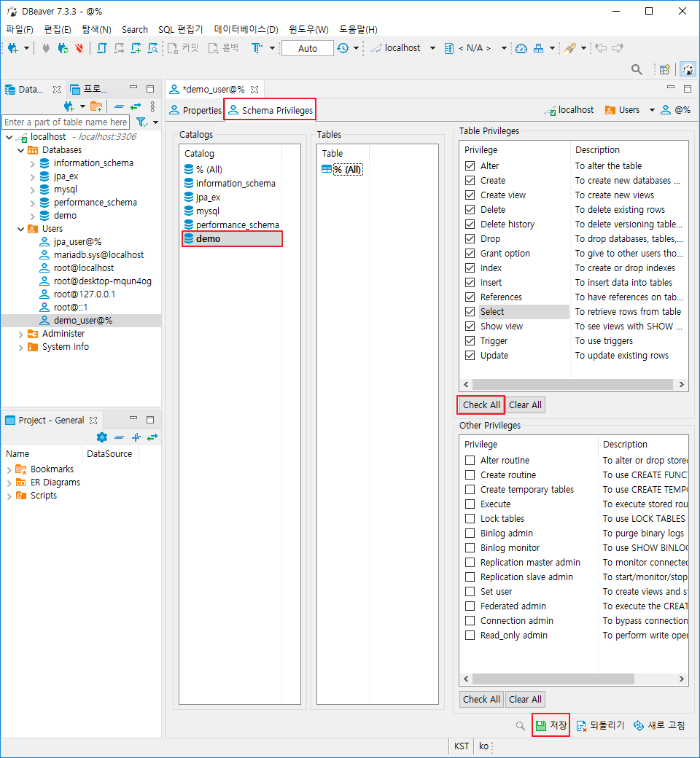Click the transaction mode T icon
The image size is (700, 758).
[257, 48]
